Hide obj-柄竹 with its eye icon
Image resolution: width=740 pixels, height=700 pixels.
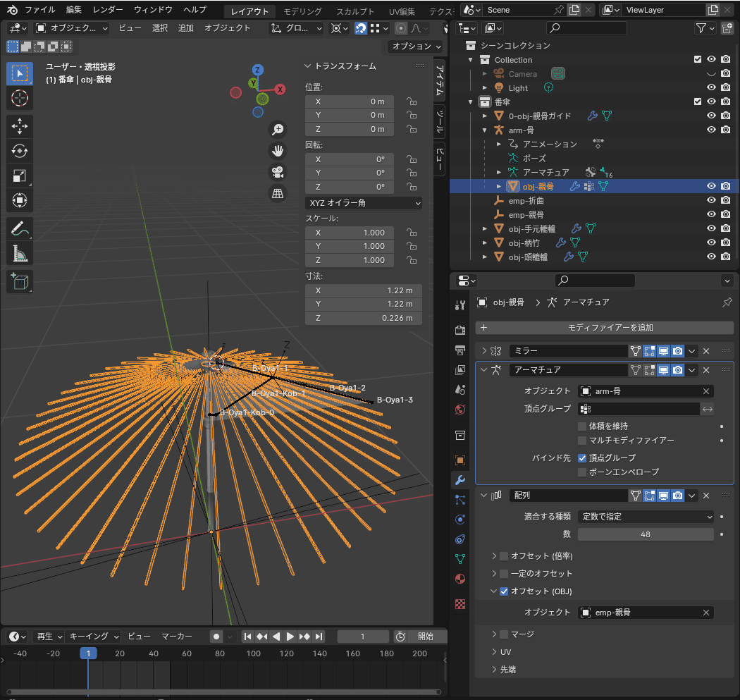(711, 242)
